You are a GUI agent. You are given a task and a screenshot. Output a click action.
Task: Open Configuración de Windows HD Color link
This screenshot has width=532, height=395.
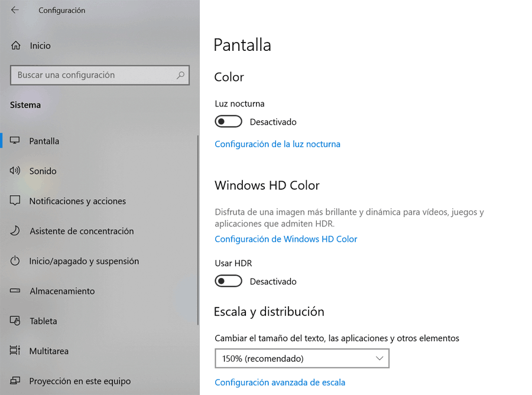[286, 239]
